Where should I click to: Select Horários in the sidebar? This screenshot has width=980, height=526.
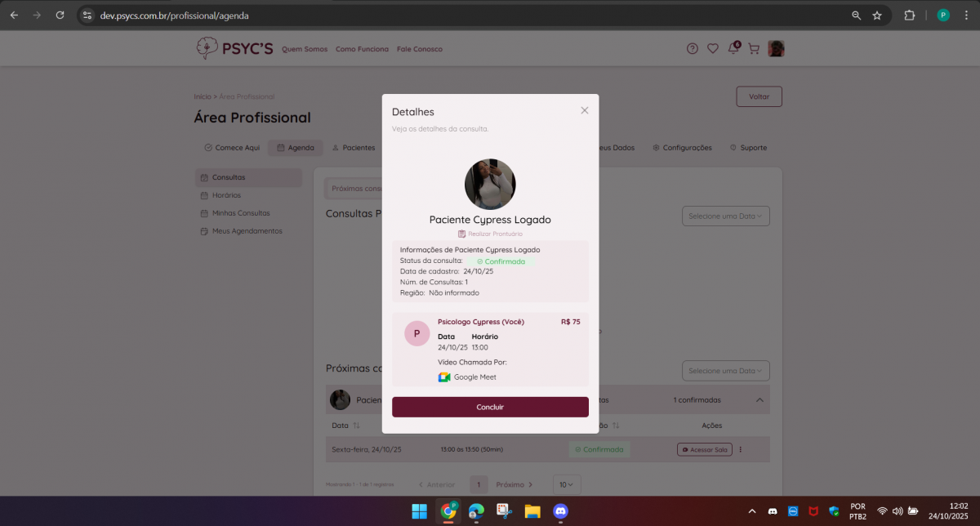pos(226,195)
